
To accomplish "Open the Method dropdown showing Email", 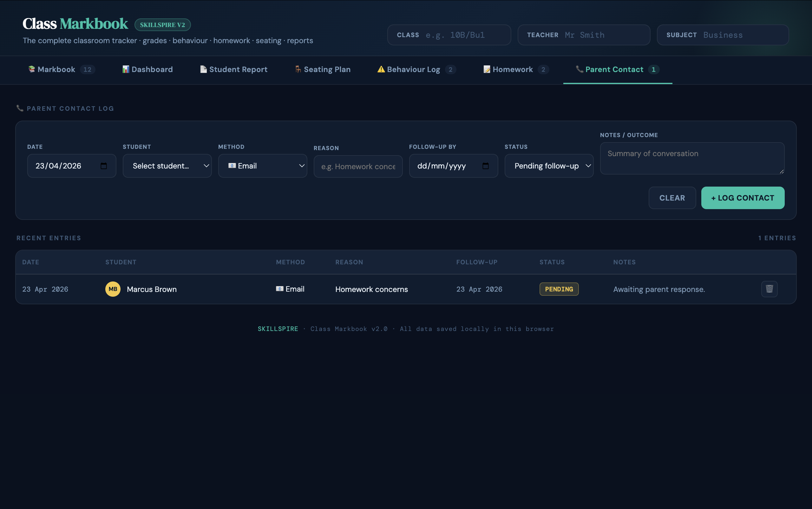I will [263, 166].
